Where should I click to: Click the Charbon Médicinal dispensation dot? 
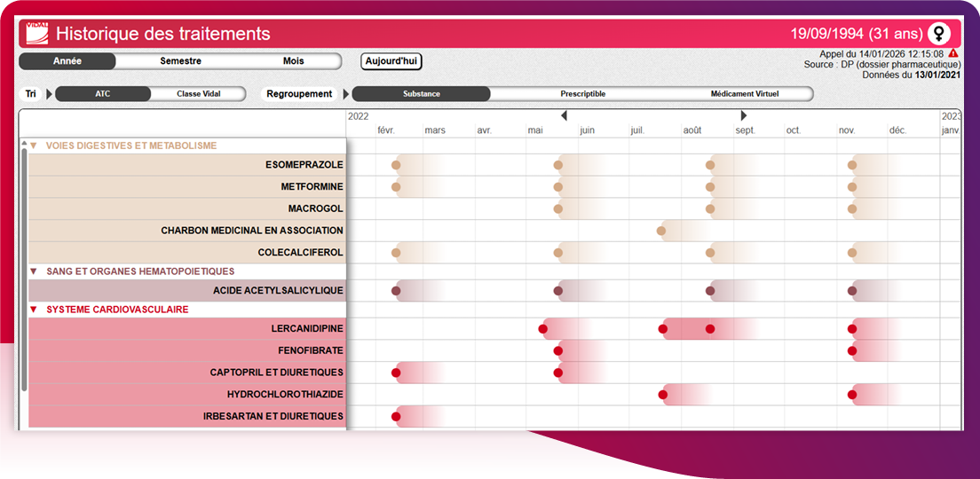tap(661, 231)
